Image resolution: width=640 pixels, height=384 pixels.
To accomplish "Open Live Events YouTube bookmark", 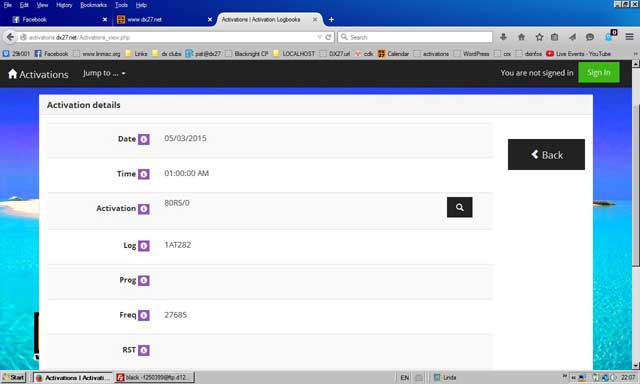I will pyautogui.click(x=578, y=53).
